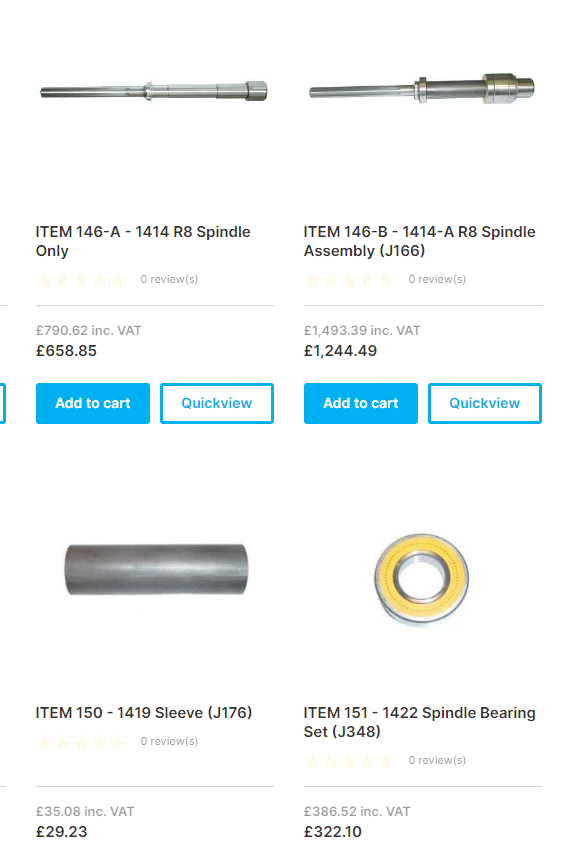View the 1419 Sleeve product image

[156, 569]
